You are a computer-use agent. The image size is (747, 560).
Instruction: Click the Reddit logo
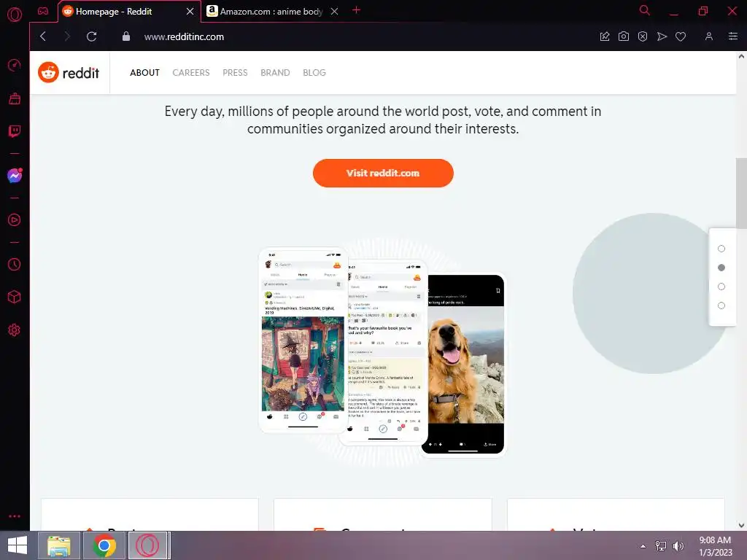click(x=69, y=72)
